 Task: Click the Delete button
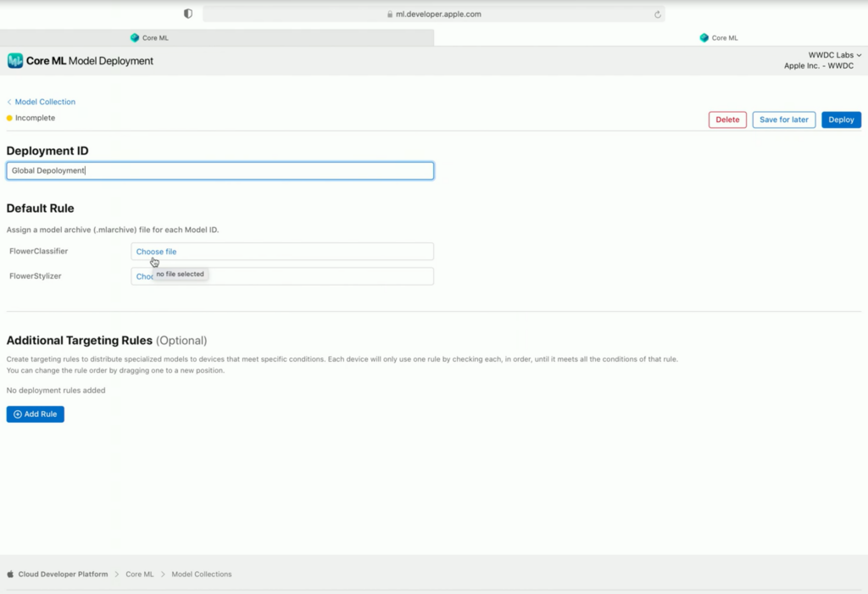click(x=727, y=119)
